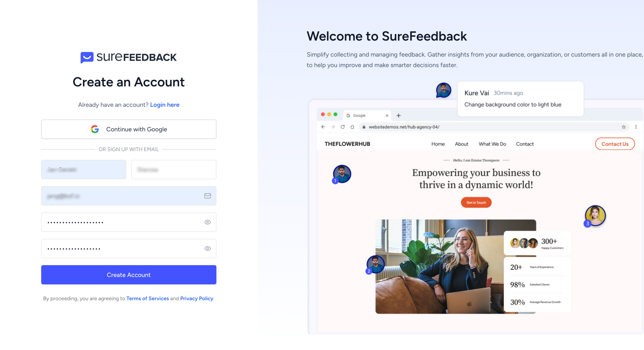Click the comment avatar marked 3
Screen dimensions: 644x350
point(594,216)
